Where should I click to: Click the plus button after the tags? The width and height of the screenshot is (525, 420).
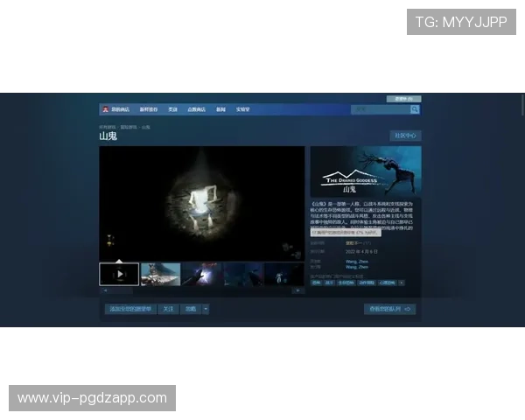coord(402,283)
